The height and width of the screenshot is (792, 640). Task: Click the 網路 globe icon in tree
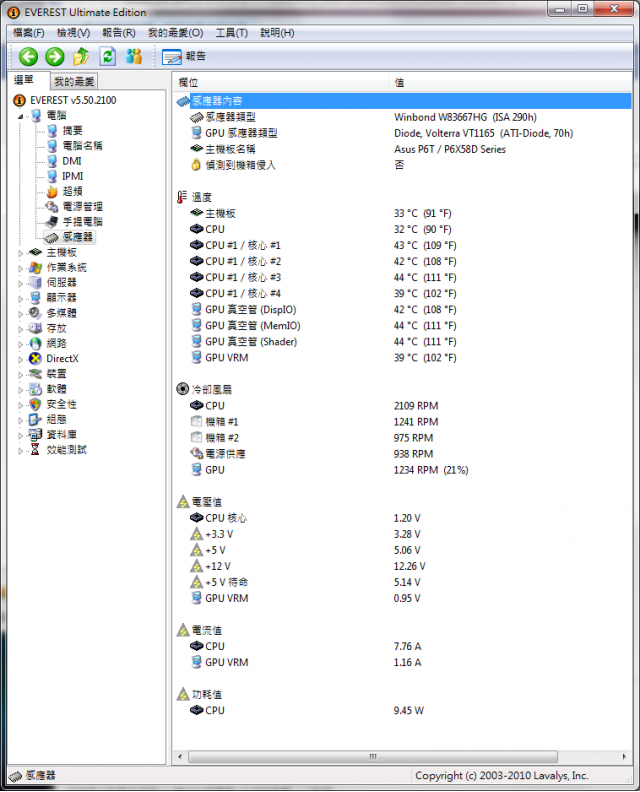(35, 343)
